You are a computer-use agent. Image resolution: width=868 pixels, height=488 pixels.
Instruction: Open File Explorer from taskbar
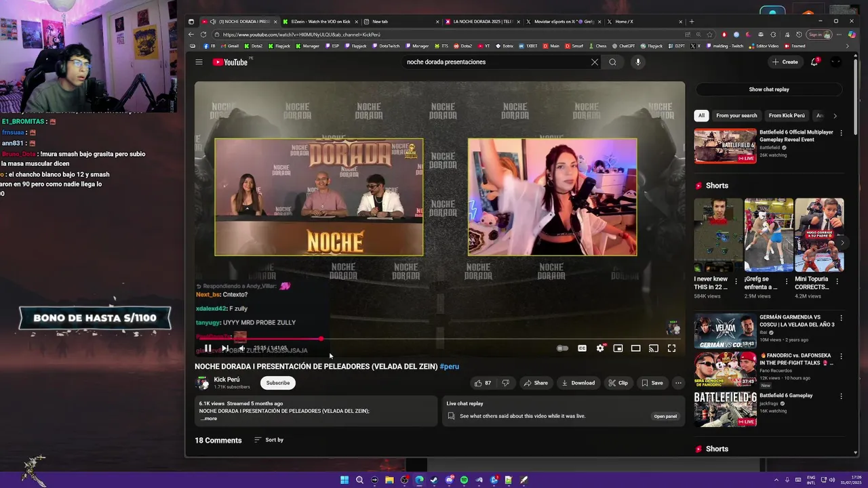(x=389, y=480)
